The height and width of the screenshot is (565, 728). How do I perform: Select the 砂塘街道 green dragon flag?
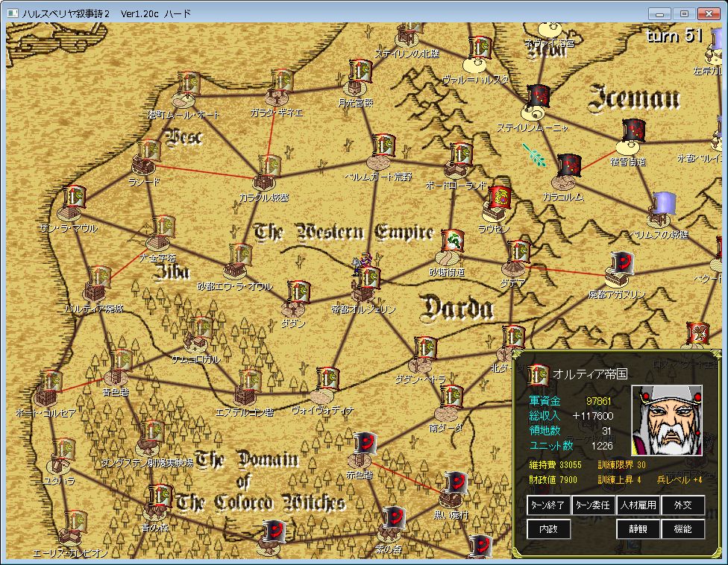[x=454, y=241]
